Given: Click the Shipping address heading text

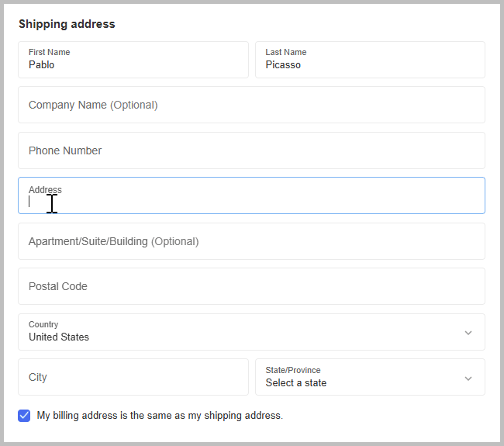Looking at the screenshot, I should [67, 24].
